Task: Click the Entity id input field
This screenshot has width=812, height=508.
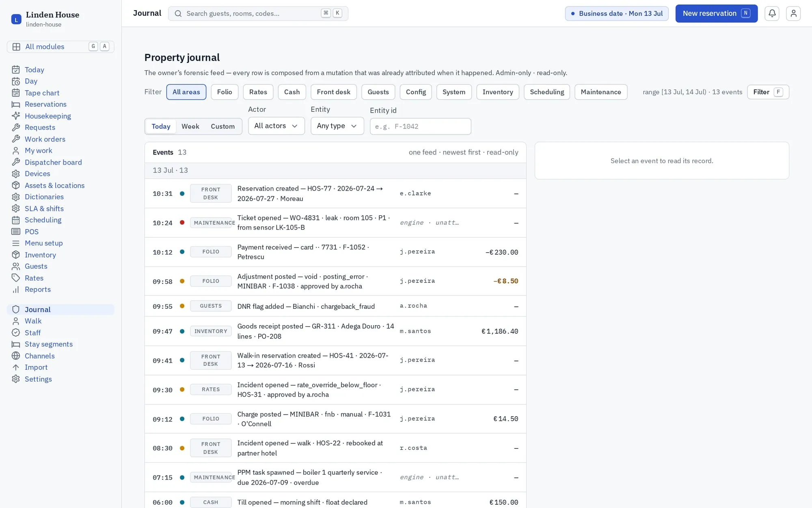Action: click(x=420, y=126)
